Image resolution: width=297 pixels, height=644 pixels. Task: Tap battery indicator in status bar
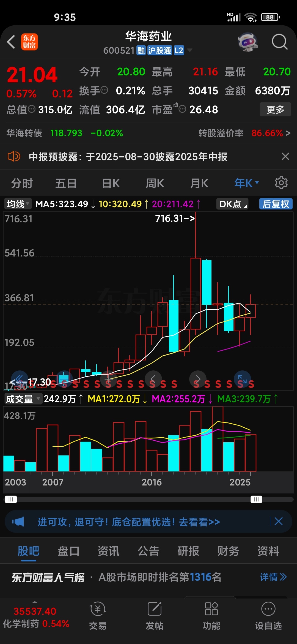point(271,17)
